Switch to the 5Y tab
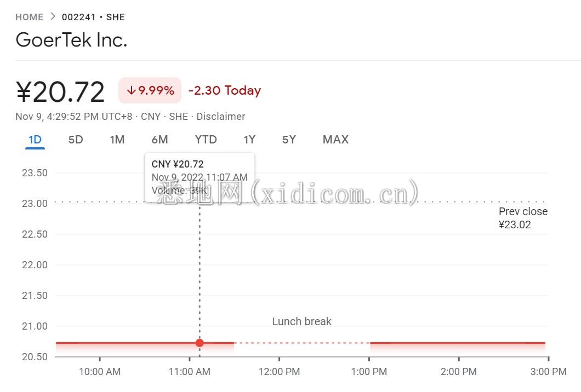The height and width of the screenshot is (392, 581). click(289, 140)
